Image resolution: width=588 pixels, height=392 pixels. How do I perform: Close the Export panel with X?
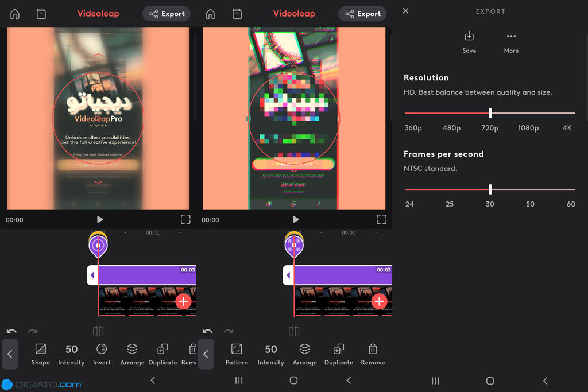(x=405, y=11)
